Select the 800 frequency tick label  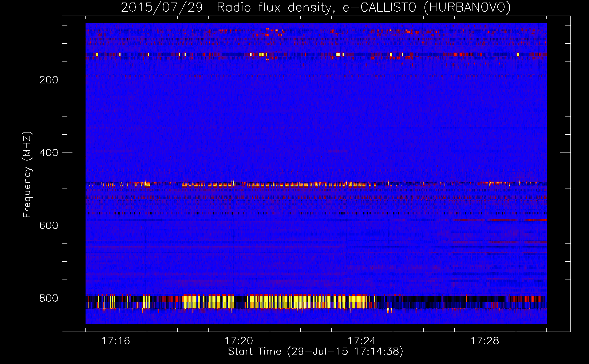point(49,298)
